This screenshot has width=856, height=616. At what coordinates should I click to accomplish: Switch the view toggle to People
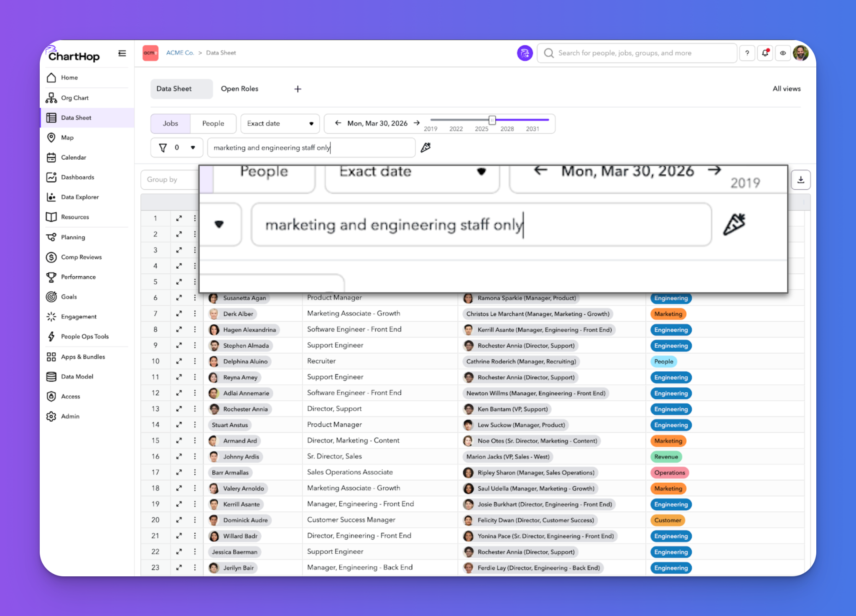pyautogui.click(x=213, y=123)
